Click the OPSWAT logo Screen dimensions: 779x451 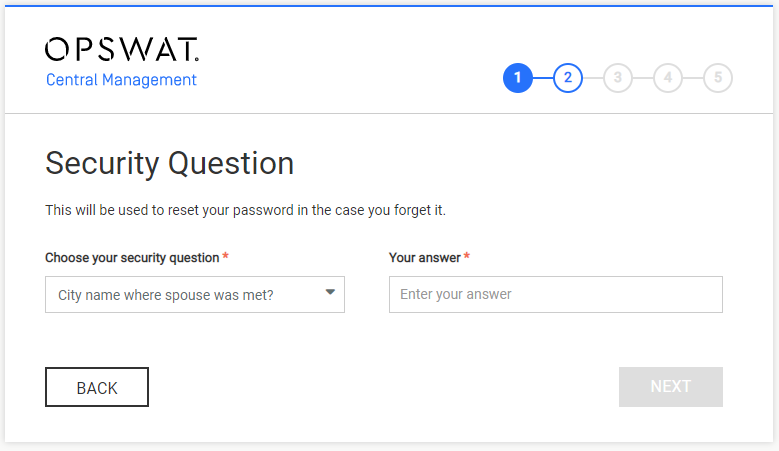[122, 49]
